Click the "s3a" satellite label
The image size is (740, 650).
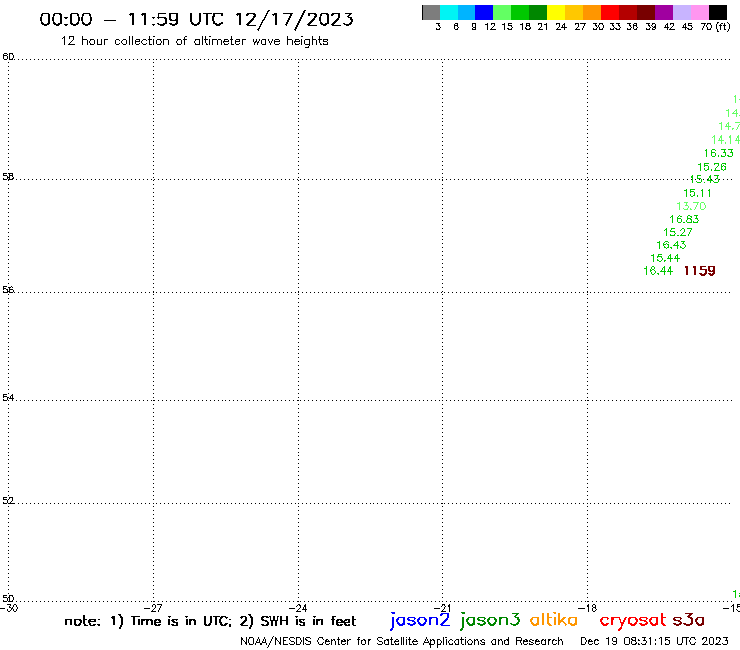coord(689,620)
